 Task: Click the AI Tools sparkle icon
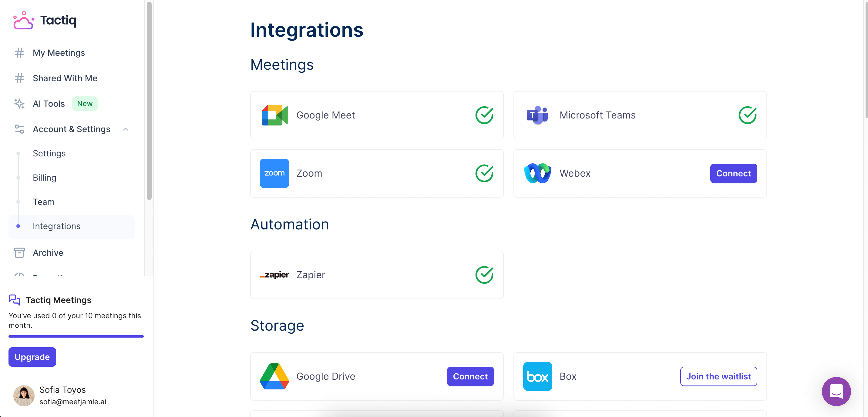tap(19, 103)
